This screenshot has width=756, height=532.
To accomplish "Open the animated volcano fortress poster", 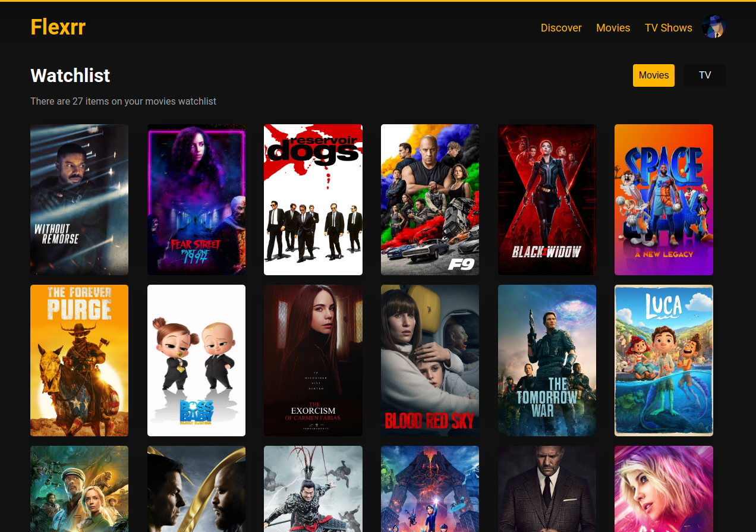I will tap(430, 489).
